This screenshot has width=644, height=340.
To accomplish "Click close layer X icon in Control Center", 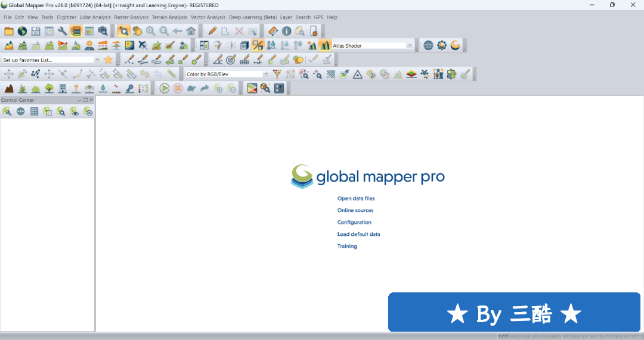I will coord(88,111).
